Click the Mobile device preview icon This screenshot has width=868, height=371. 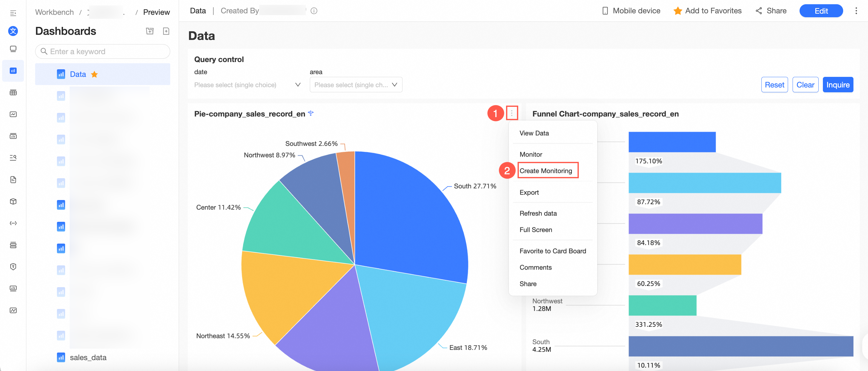[605, 11]
